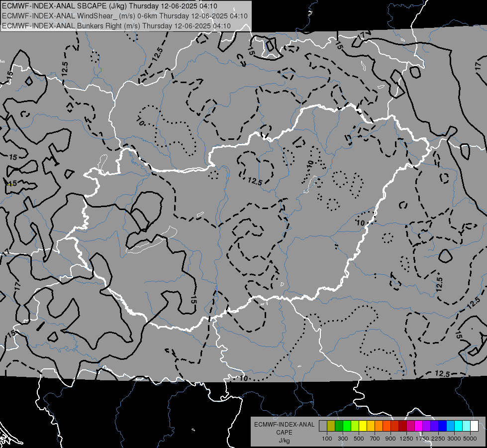Click the CAPE label in legend box
487x448 pixels.
point(284,433)
